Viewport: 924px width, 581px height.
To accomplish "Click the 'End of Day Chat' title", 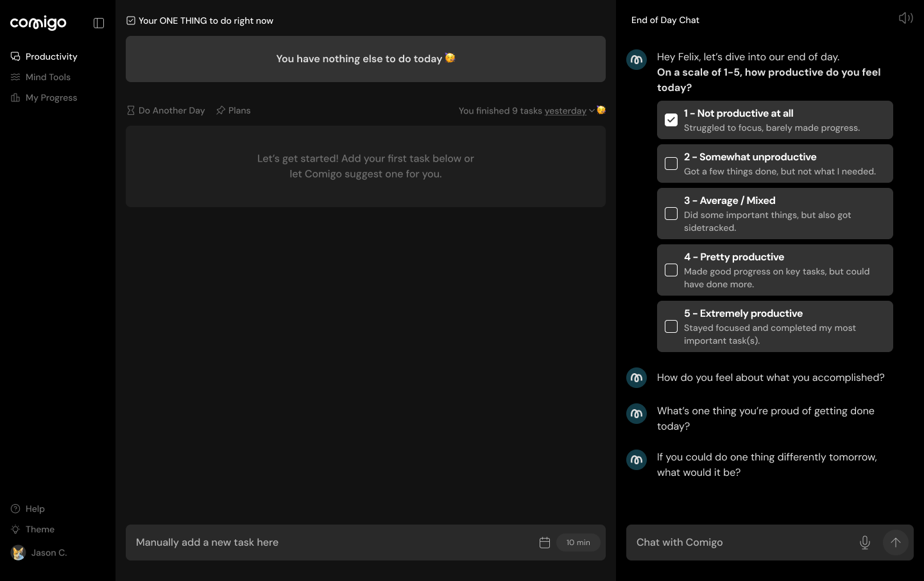I will (x=665, y=20).
